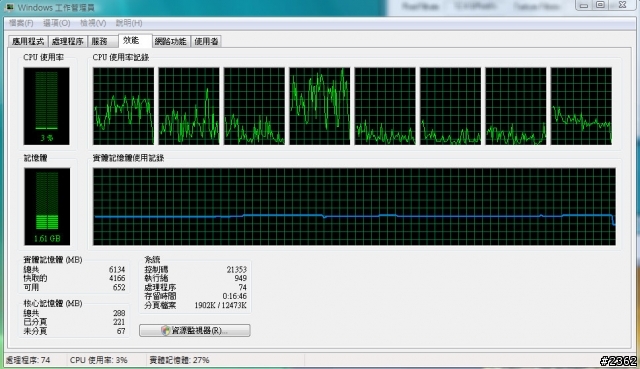Click the 執行緒 value 949
640x369 pixels.
click(x=240, y=278)
